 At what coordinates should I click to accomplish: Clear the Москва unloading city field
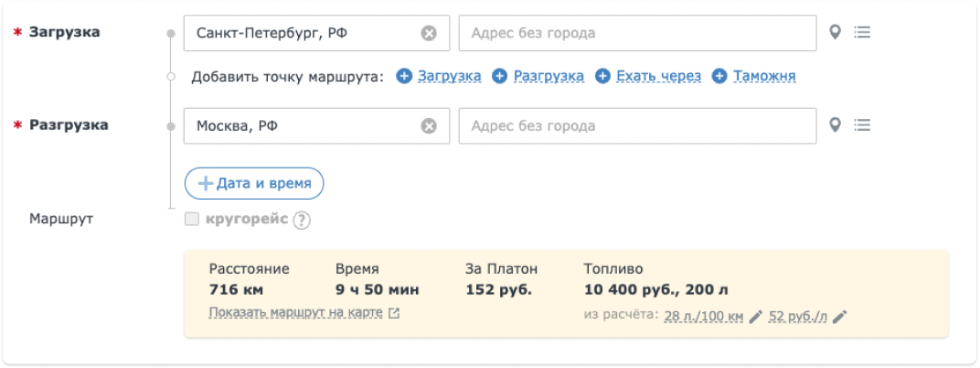[x=428, y=126]
